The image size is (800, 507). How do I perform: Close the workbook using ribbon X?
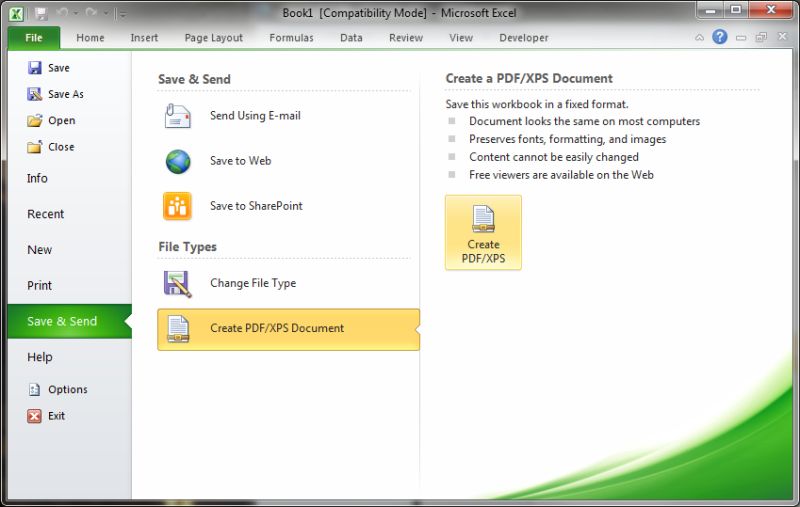pos(782,37)
